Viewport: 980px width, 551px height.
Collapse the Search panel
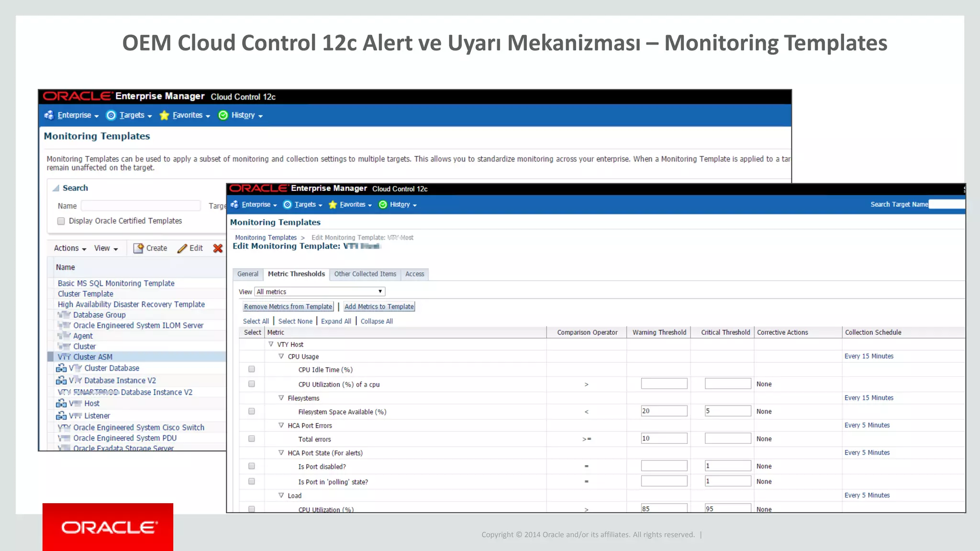click(x=56, y=188)
